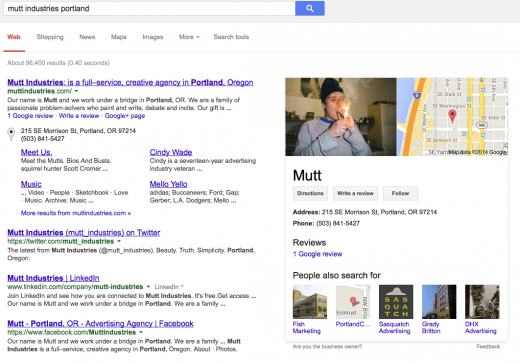The height and width of the screenshot is (363, 520).
Task: Open Search tools
Action: coord(231,37)
